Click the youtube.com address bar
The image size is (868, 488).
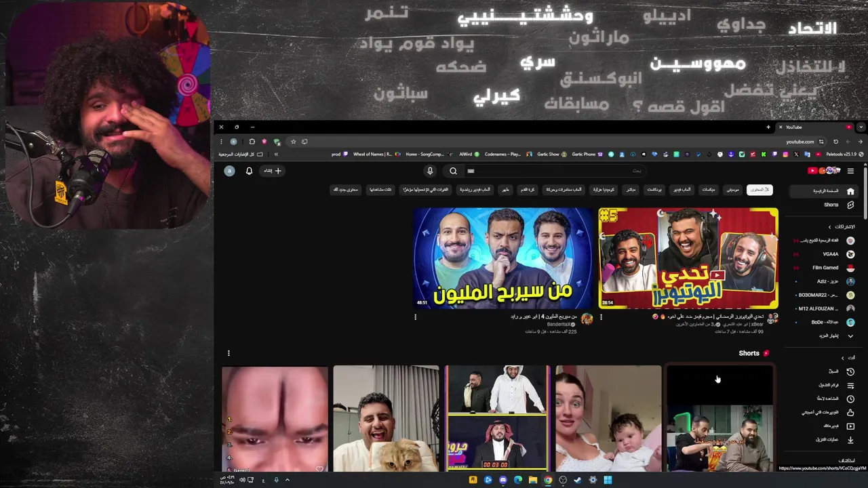click(x=556, y=142)
